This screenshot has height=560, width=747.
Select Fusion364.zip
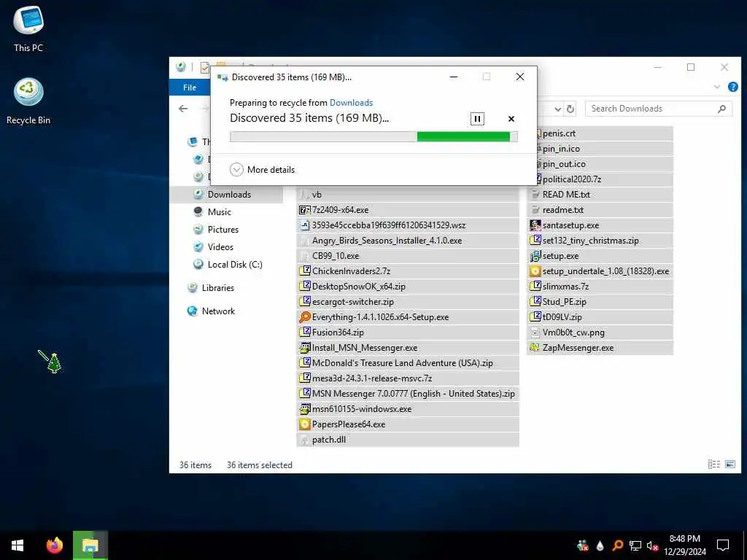(x=408, y=332)
